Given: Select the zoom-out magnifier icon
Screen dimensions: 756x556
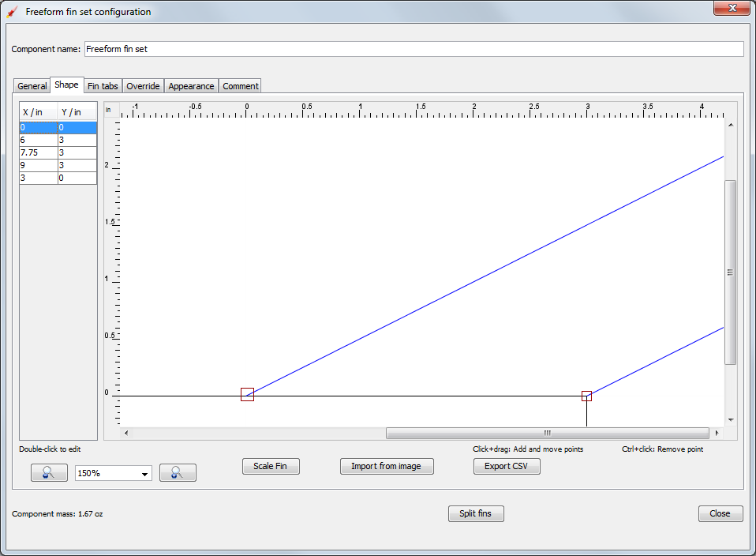Looking at the screenshot, I should tap(49, 472).
